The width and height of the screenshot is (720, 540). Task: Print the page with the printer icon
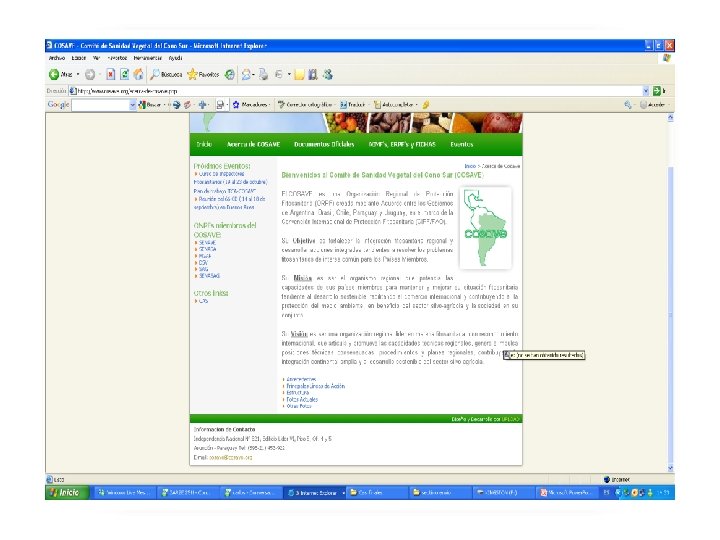click(x=263, y=74)
